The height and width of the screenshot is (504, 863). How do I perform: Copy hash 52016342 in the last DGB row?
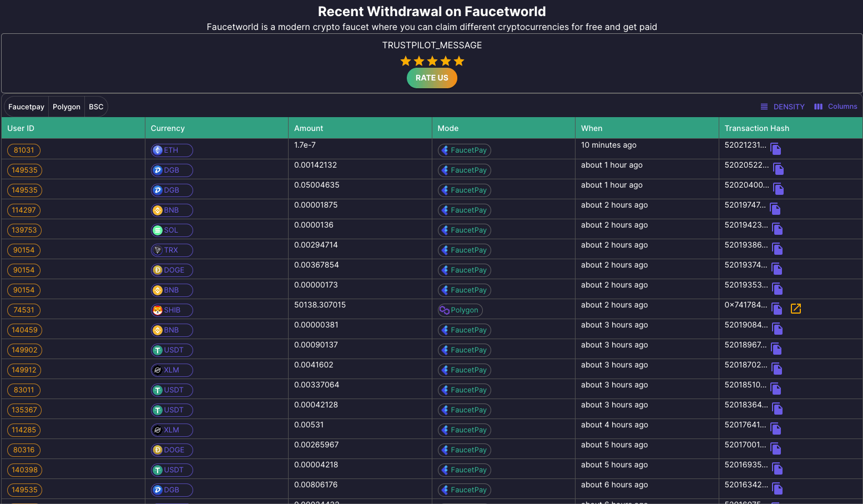pos(778,488)
